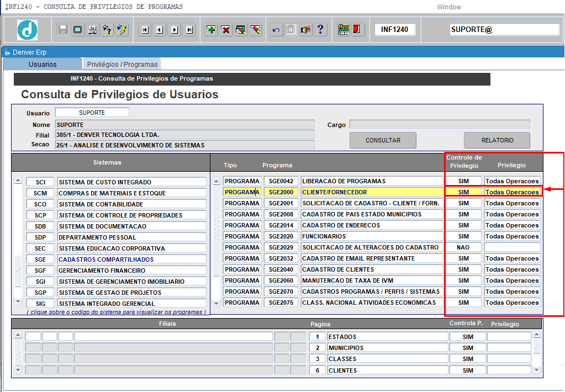Image resolution: width=565 pixels, height=392 pixels.
Task: Click the INF1240 program code field
Action: pyautogui.click(x=394, y=29)
